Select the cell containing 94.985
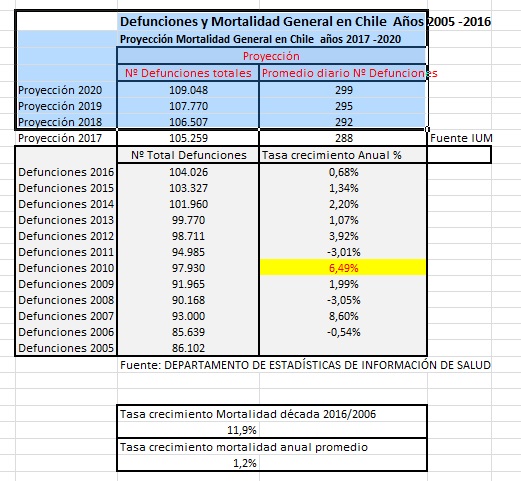 click(x=188, y=252)
